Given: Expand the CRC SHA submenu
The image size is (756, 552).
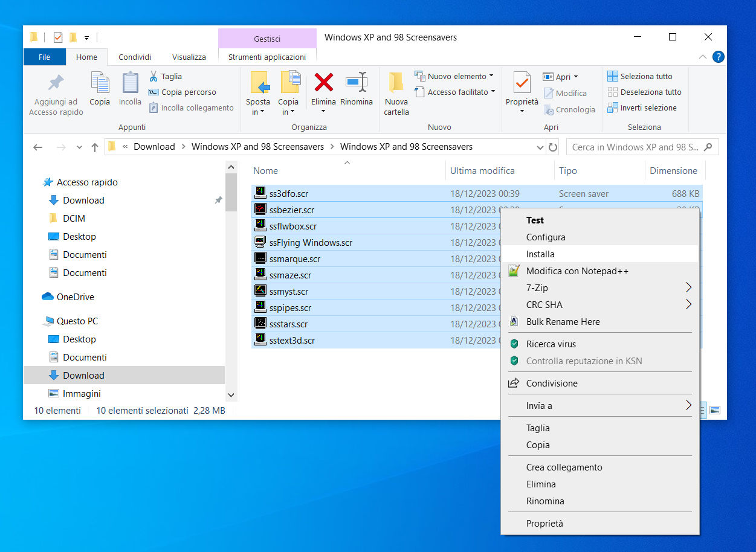Looking at the screenshot, I should pos(600,305).
